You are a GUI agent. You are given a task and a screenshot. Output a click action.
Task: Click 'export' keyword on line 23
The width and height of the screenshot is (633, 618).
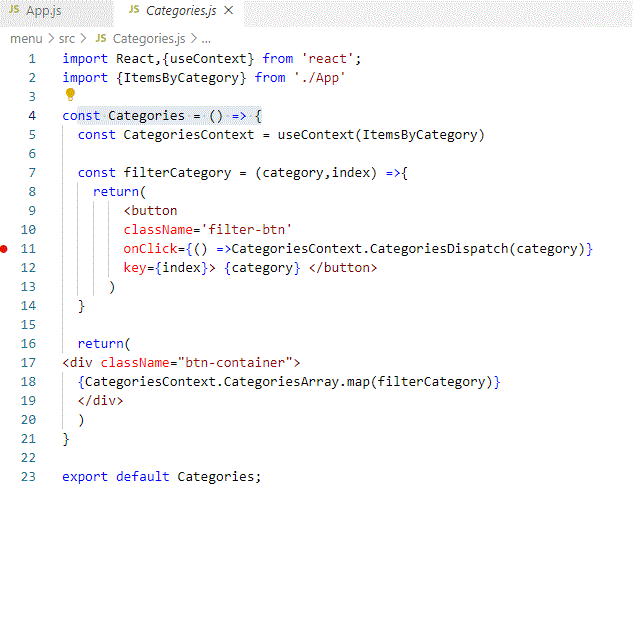[85, 477]
